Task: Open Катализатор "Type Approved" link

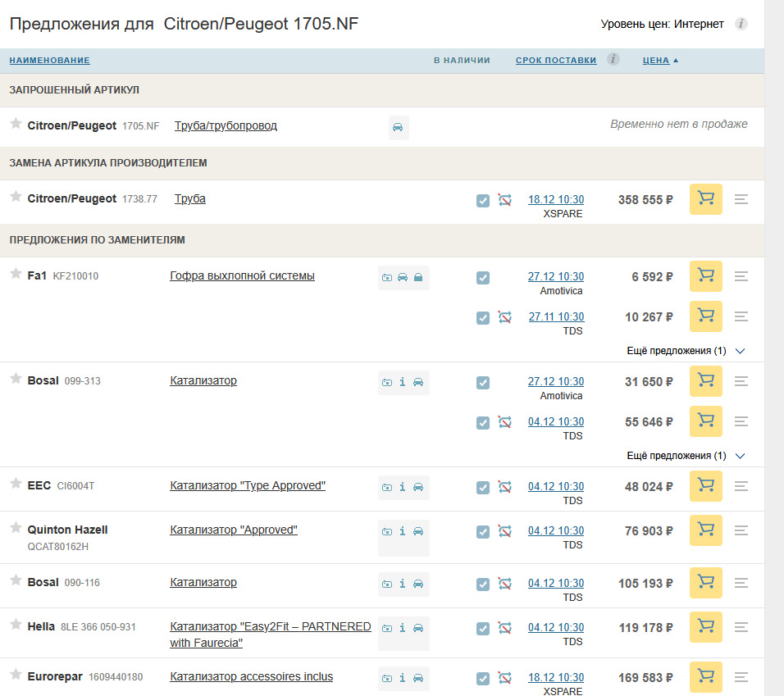Action: pyautogui.click(x=248, y=485)
